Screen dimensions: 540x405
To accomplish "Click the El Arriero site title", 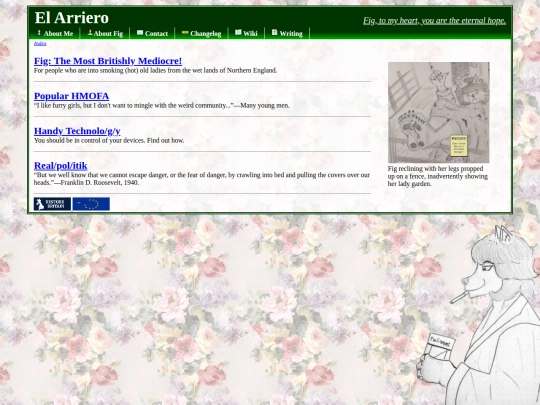I will pos(72,18).
